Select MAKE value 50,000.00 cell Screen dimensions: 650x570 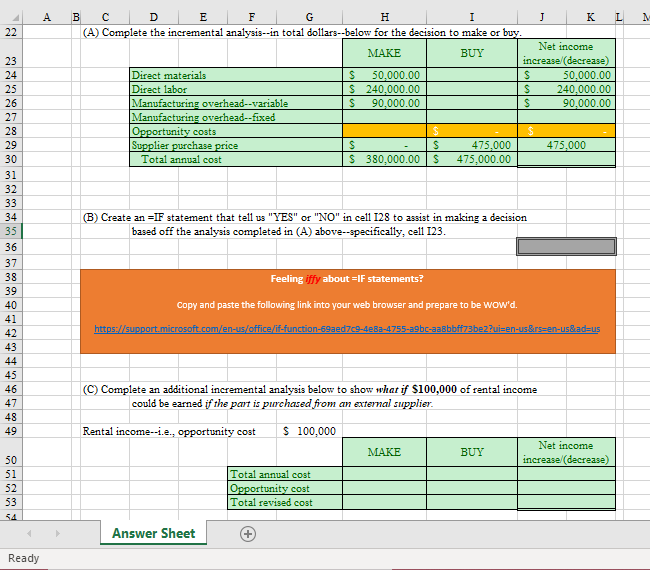(384, 75)
